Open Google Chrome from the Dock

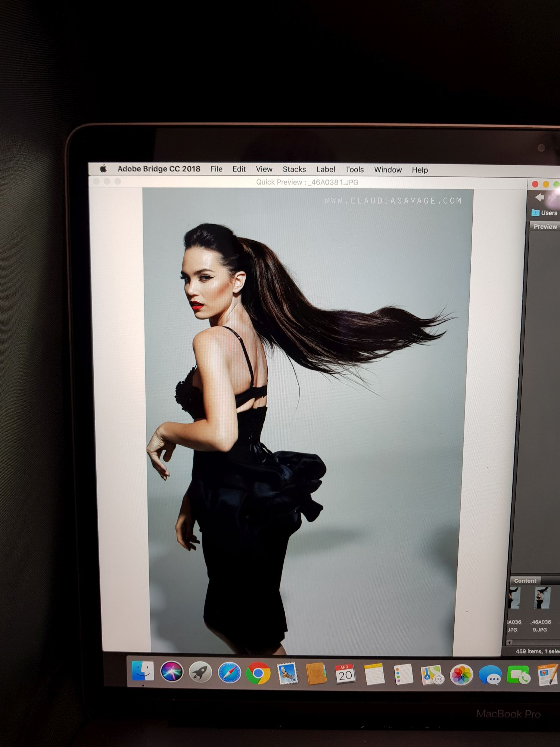click(x=258, y=673)
